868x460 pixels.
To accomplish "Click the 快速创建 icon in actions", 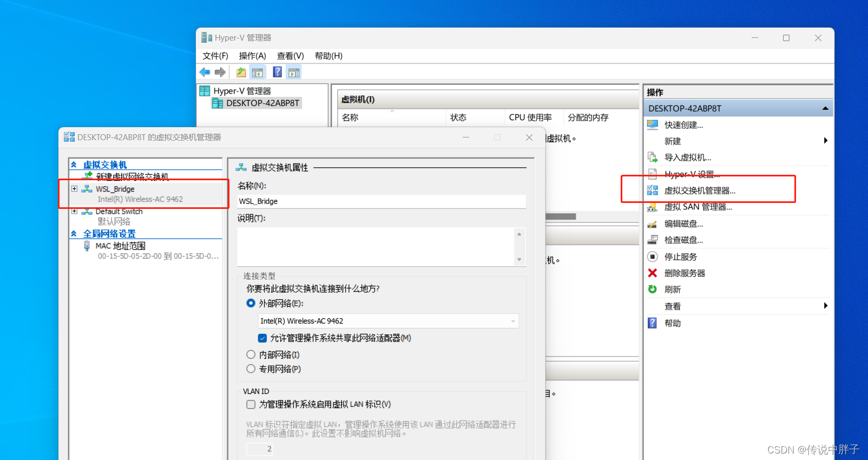I will point(653,125).
